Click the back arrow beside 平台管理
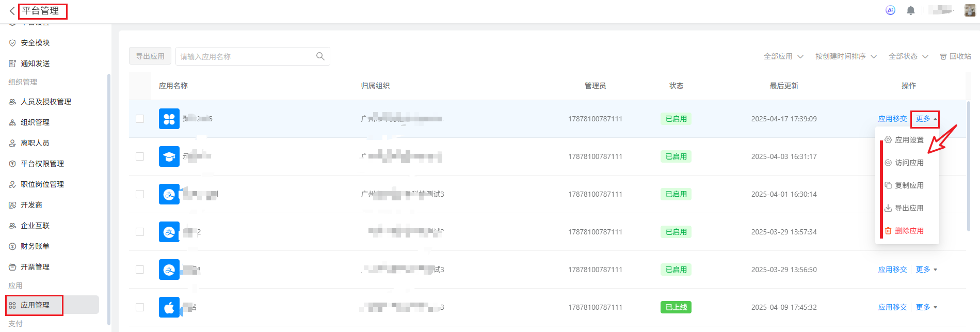The width and height of the screenshot is (980, 332). [12, 11]
